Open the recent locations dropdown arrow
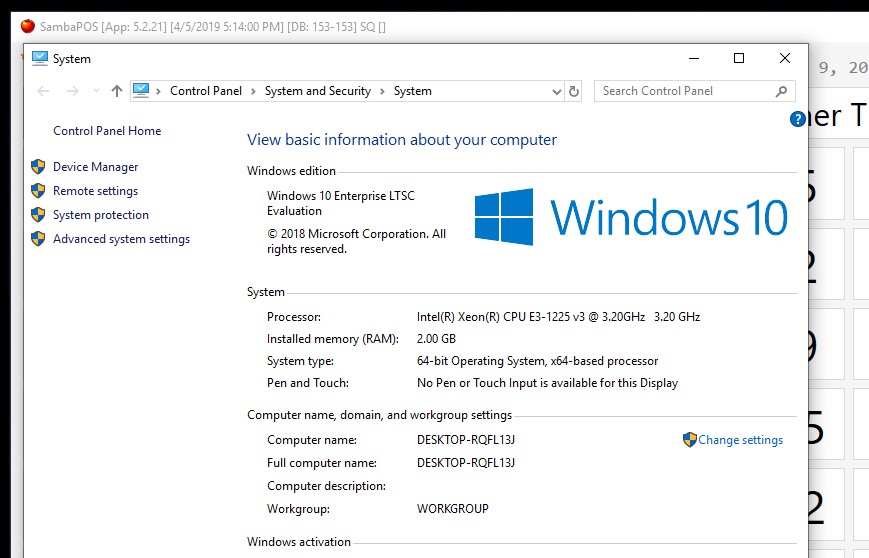This screenshot has width=869, height=558. (96, 91)
